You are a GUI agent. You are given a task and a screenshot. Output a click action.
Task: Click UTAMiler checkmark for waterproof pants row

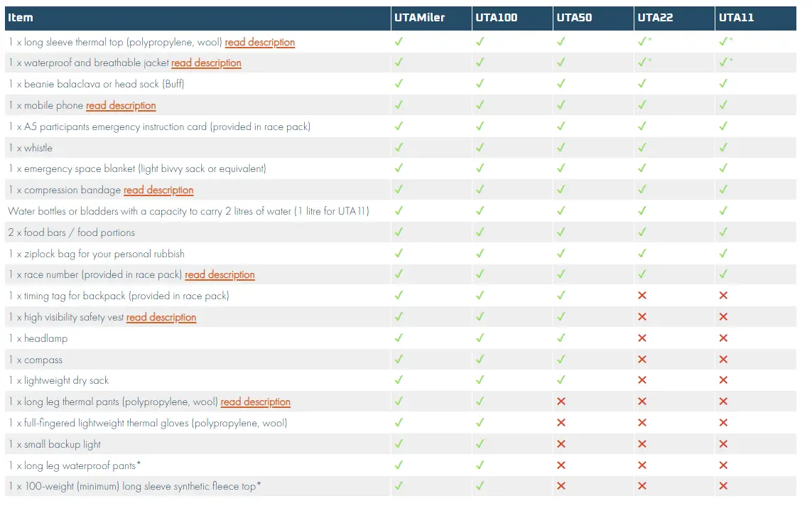pyautogui.click(x=399, y=465)
